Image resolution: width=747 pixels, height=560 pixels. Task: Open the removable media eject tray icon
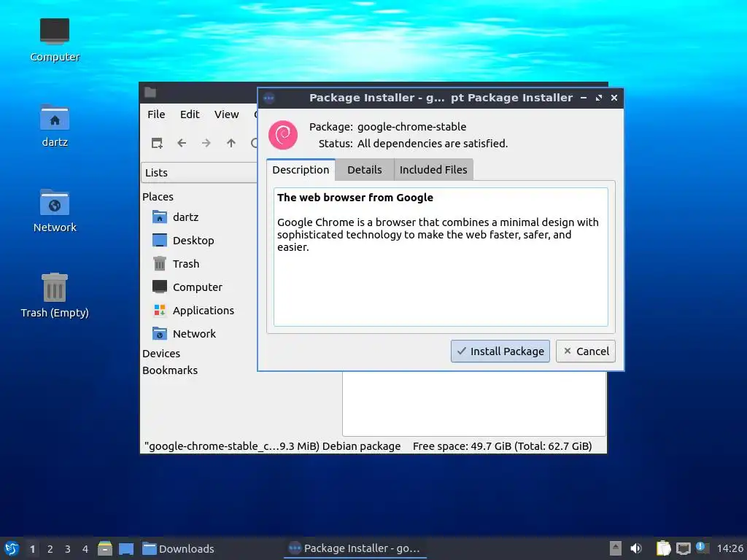616,548
